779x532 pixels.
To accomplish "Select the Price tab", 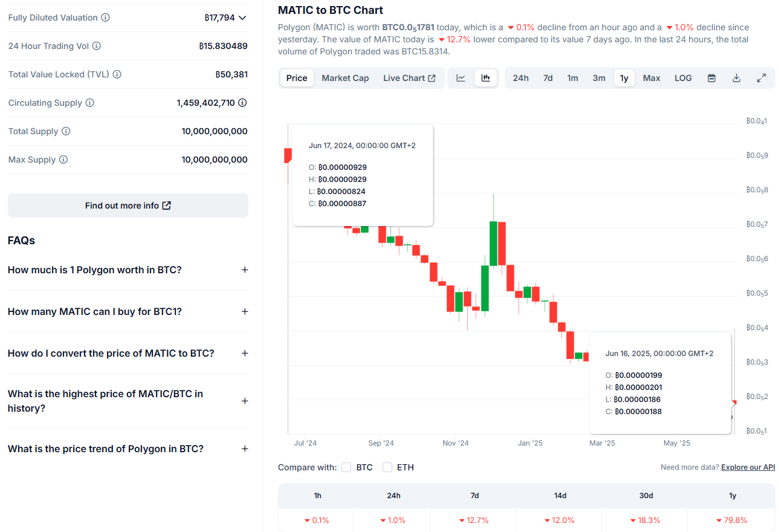I will [x=297, y=78].
